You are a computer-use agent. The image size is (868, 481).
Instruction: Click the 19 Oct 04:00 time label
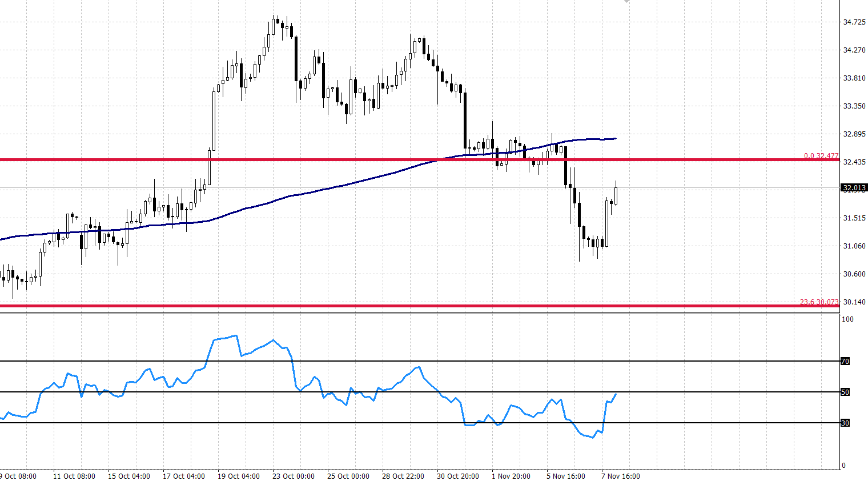coord(239,476)
